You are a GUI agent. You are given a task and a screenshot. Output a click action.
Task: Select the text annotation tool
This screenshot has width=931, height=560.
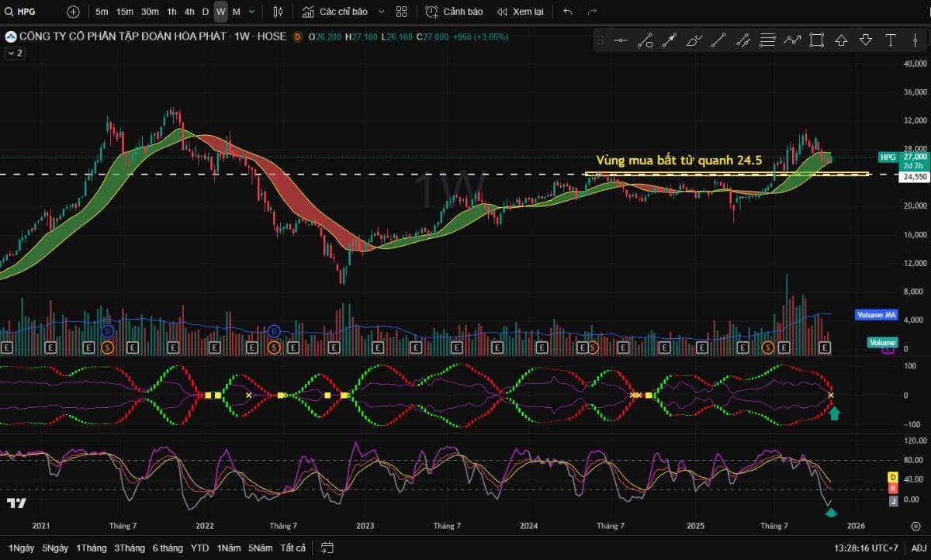pyautogui.click(x=891, y=40)
